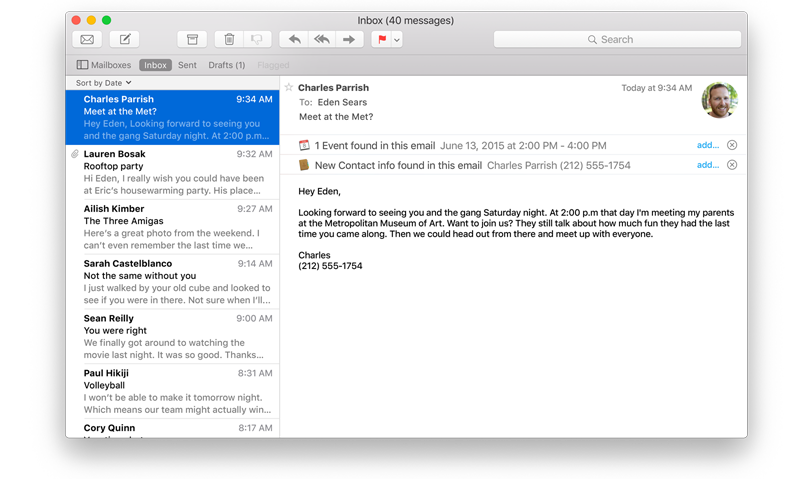The height and width of the screenshot is (479, 812).
Task: Flag the message with red flag
Action: pyautogui.click(x=382, y=39)
